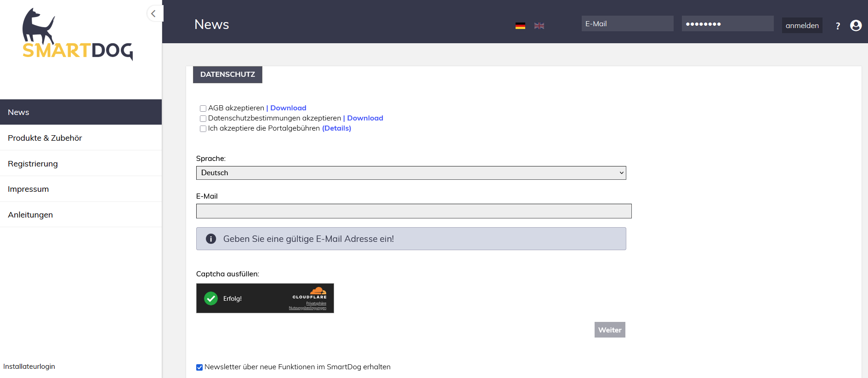Collapse the sidebar with the chevron arrow
This screenshot has width=868, height=378.
point(153,14)
